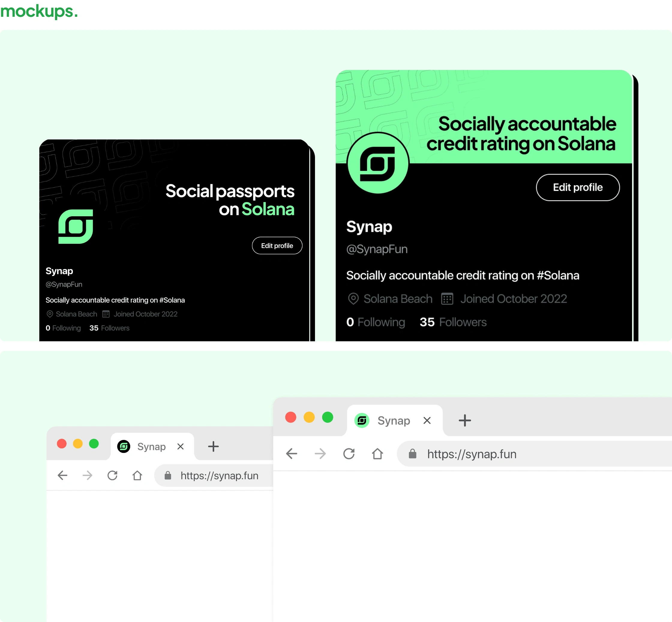Click the calendar icon on the dark left card
Image resolution: width=672 pixels, height=622 pixels.
click(x=106, y=314)
